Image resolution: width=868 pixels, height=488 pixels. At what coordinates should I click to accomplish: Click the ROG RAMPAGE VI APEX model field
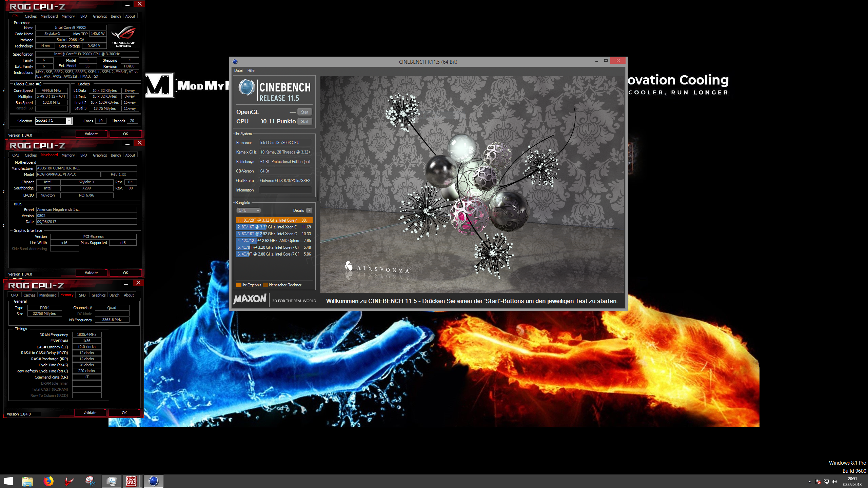tap(68, 174)
